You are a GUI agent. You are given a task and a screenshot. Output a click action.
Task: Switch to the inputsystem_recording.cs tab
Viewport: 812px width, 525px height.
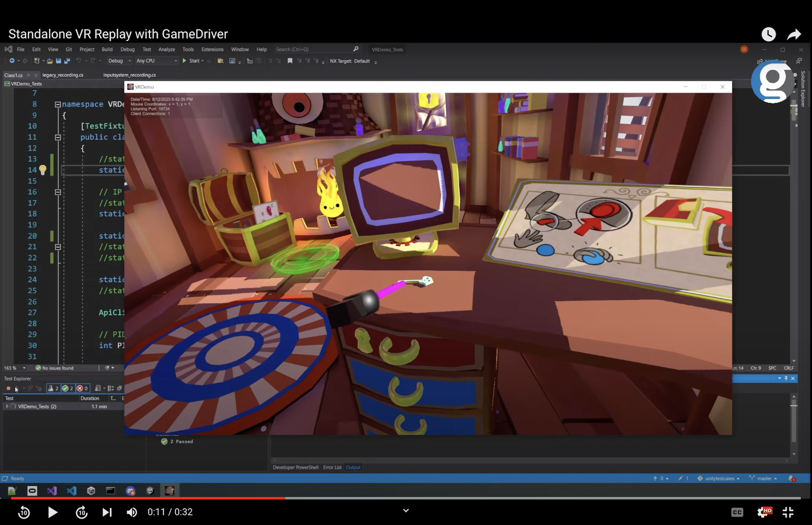pos(129,75)
